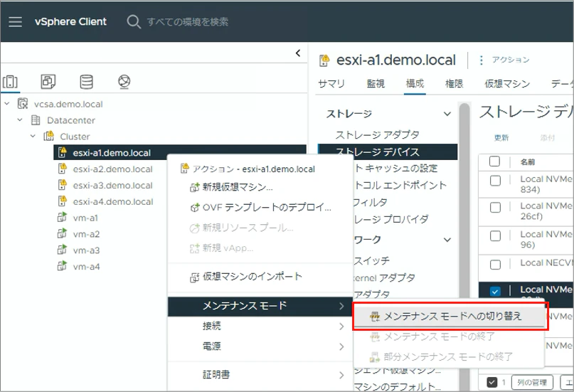Click the Cluster icon in tree
The image size is (574, 392).
tap(48, 136)
